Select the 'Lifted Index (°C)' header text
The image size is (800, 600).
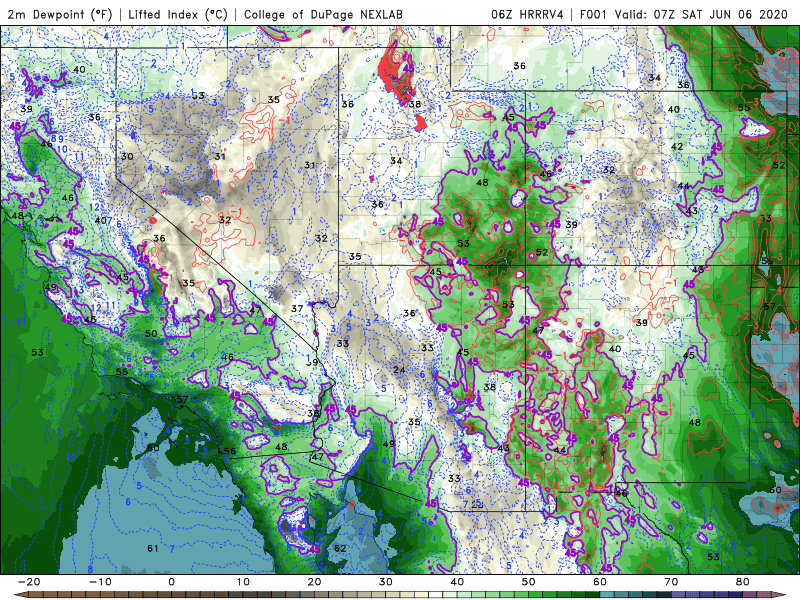pos(178,14)
